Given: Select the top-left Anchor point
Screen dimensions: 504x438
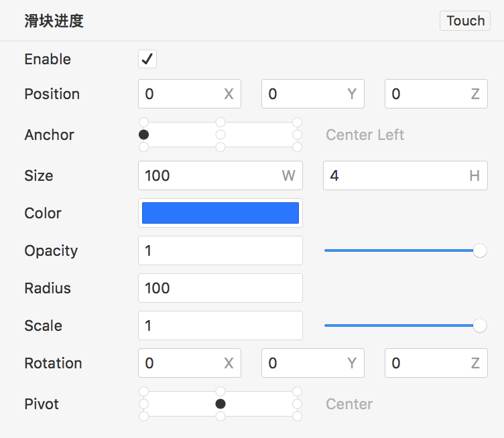Looking at the screenshot, I should [x=143, y=123].
